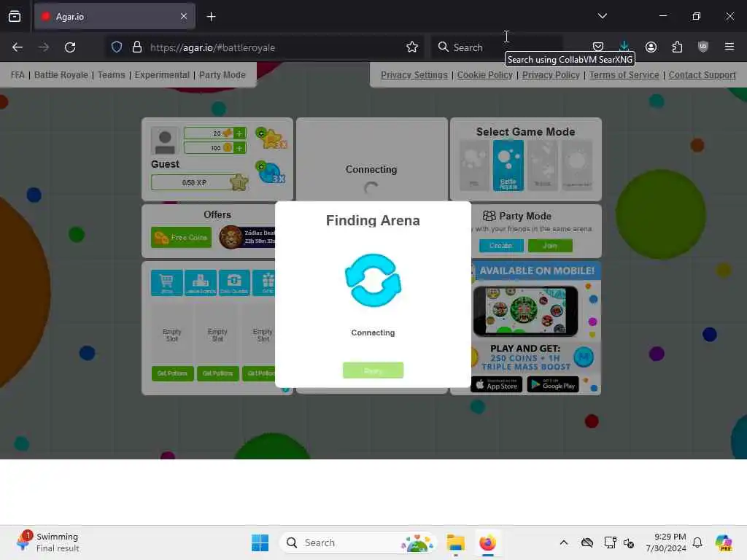The width and height of the screenshot is (747, 560).
Task: Open the Google Play download badge
Action: [x=553, y=384]
